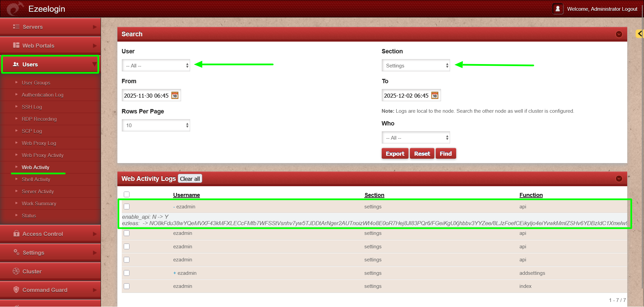Image resolution: width=644 pixels, height=307 pixels.
Task: Toggle the select-all checkbox in table header
Action: point(126,195)
